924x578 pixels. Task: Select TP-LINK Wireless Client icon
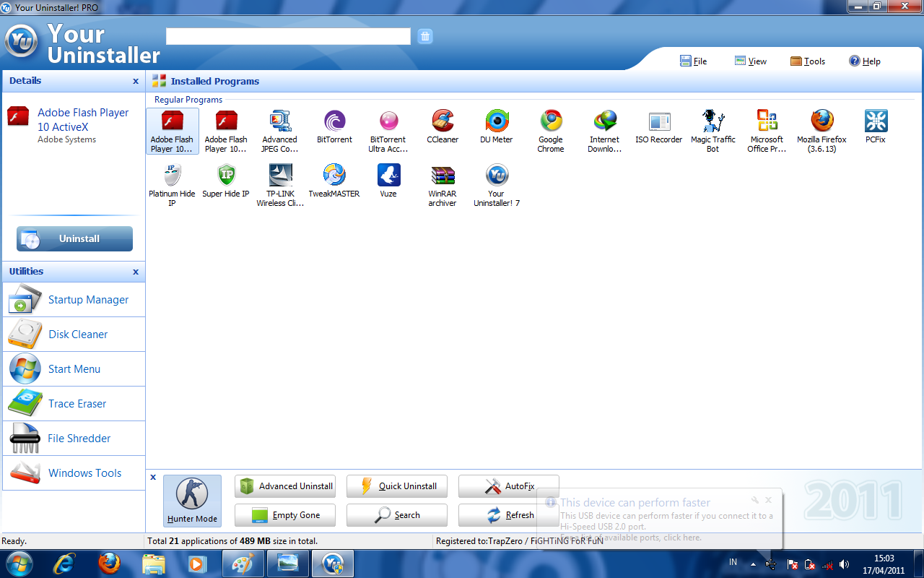coord(280,186)
